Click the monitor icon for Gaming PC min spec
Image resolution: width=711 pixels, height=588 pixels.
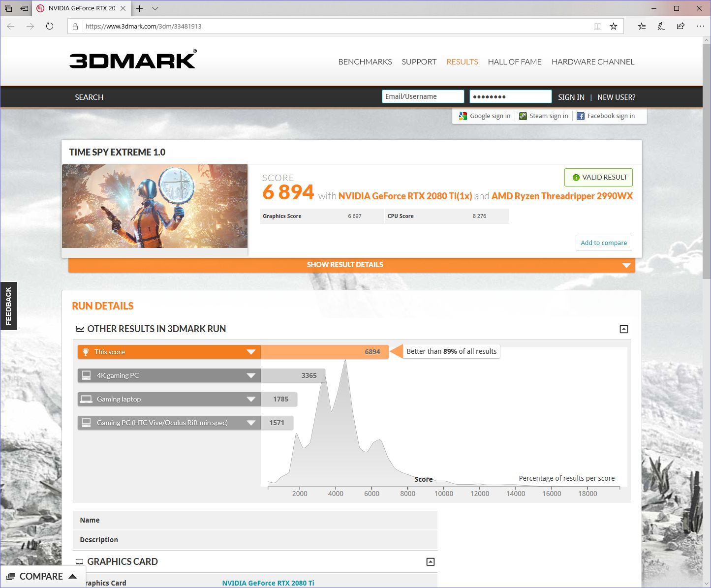pos(86,423)
